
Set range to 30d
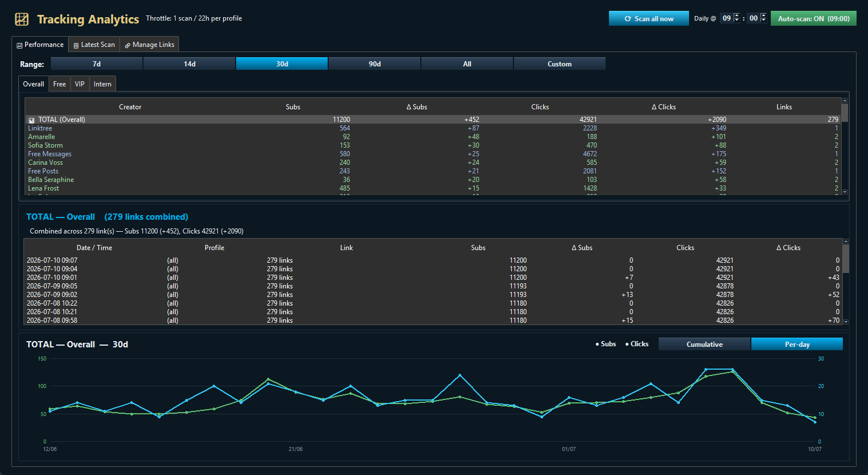point(282,64)
